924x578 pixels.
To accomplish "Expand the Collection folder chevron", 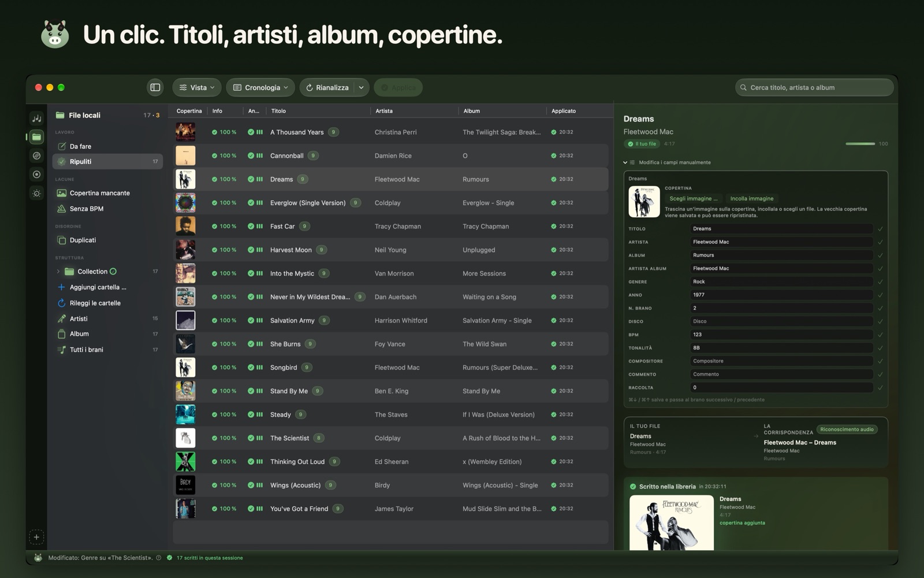I will click(x=58, y=272).
